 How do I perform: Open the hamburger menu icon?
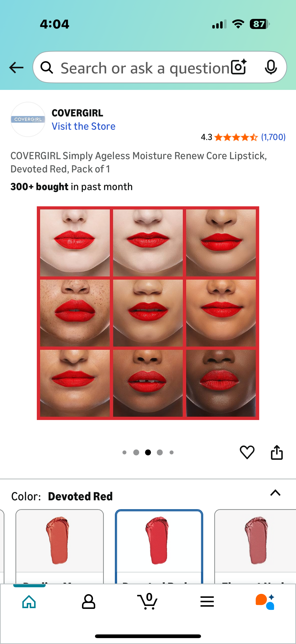207,602
